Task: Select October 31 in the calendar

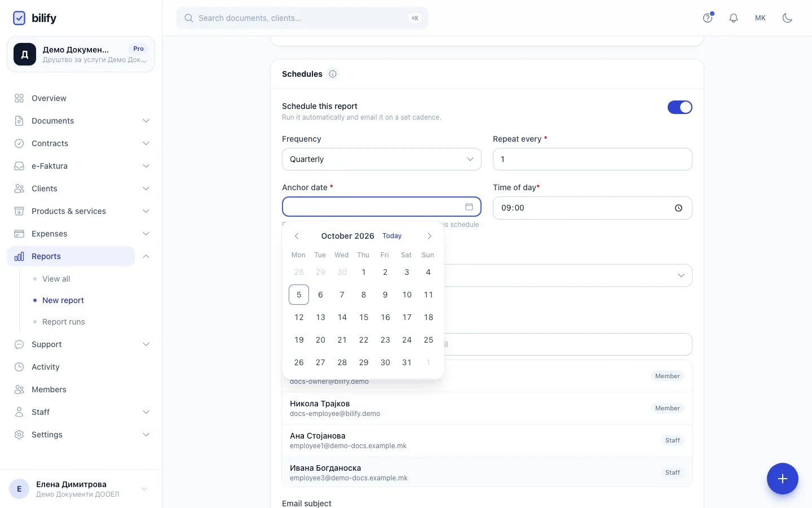Action: [407, 362]
